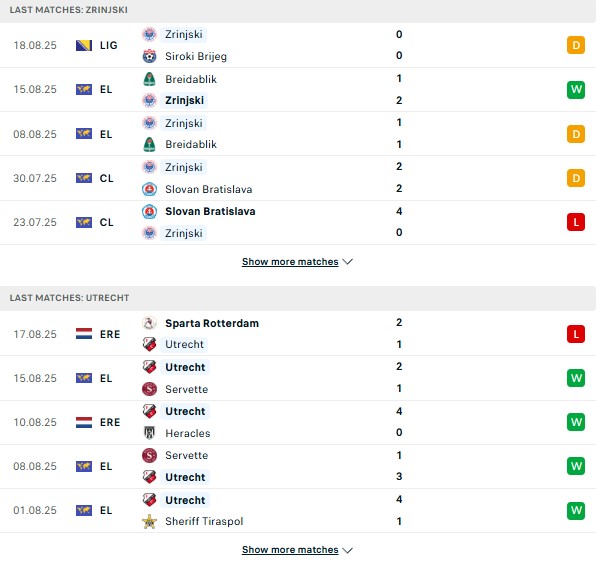Viewport: 597px width, 566px height.
Task: Click the Breidablik crest in the 15.08.25 match
Action: [x=149, y=79]
